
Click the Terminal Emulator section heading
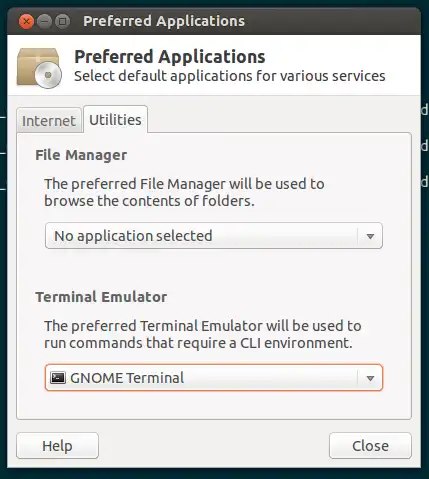pyautogui.click(x=101, y=297)
